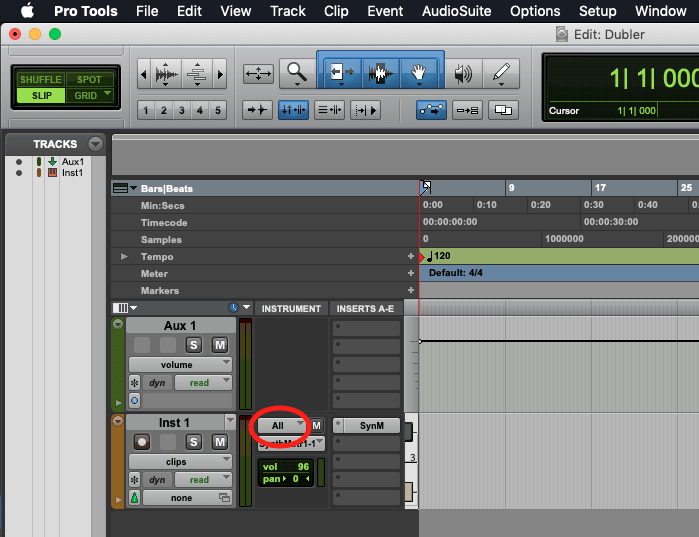Add a tempo change with plus
The image size is (699, 537).
411,256
